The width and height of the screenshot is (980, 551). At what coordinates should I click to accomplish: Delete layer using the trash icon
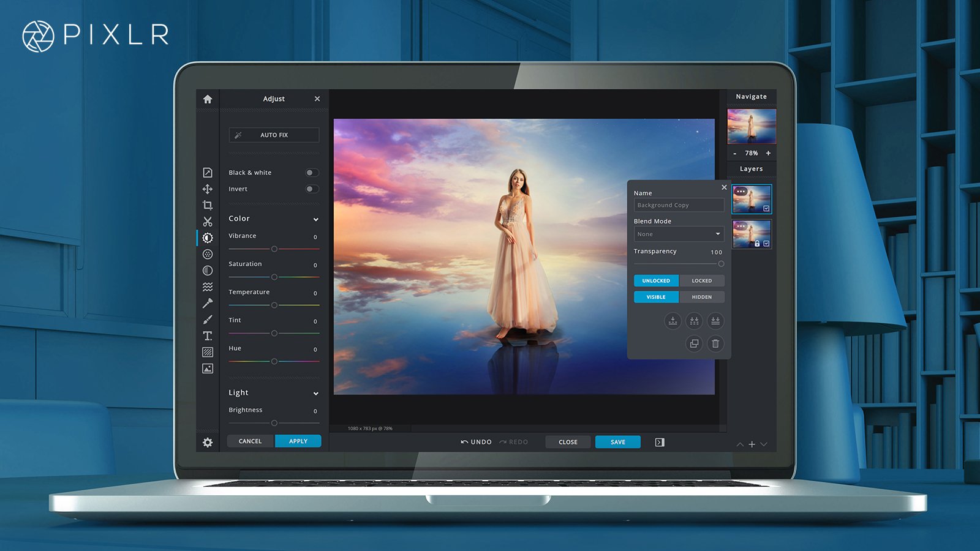click(x=715, y=343)
